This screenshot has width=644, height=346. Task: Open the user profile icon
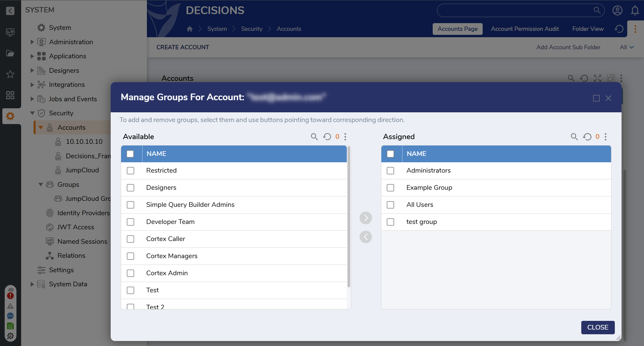click(x=617, y=11)
